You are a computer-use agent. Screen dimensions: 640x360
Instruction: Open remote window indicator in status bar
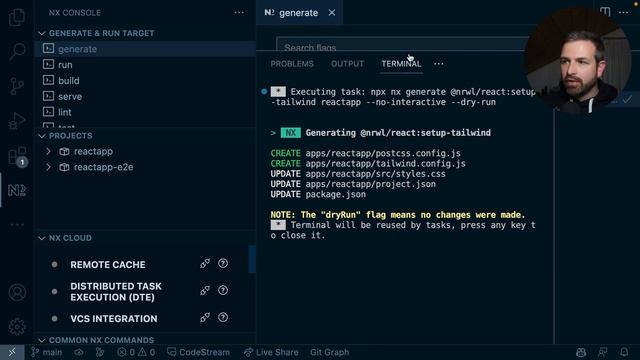(x=12, y=352)
